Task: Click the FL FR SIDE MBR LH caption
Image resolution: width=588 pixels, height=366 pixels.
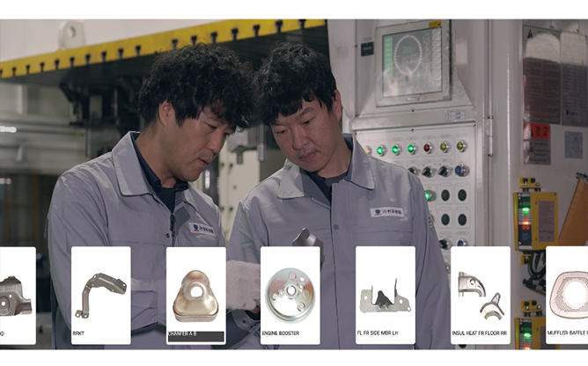Action: [x=378, y=333]
